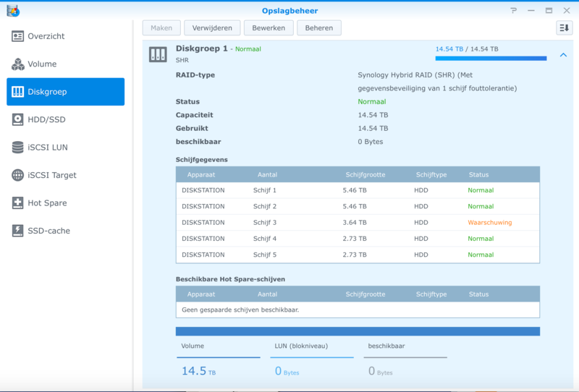Open the help question mark icon
Screen dimensions: 579x392
pyautogui.click(x=513, y=10)
